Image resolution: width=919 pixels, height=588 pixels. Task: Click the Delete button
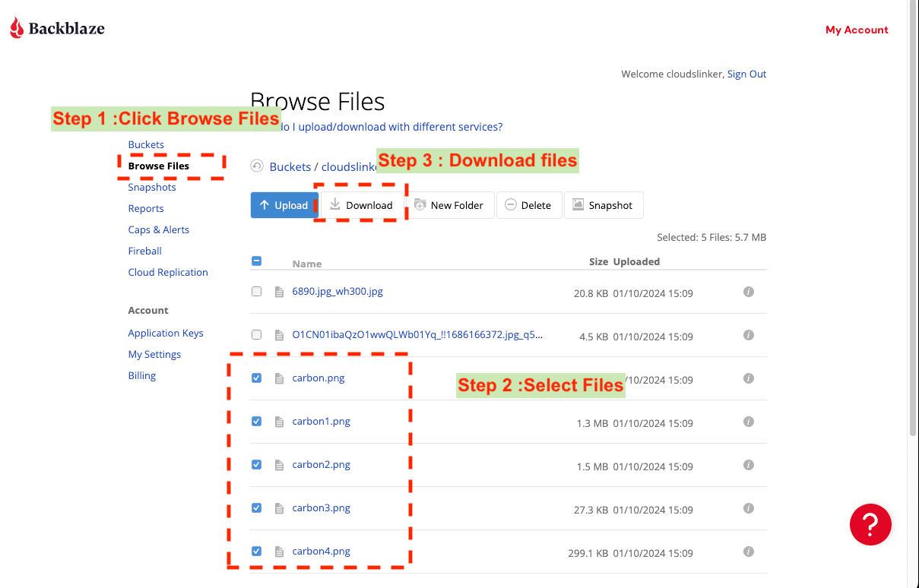(529, 205)
